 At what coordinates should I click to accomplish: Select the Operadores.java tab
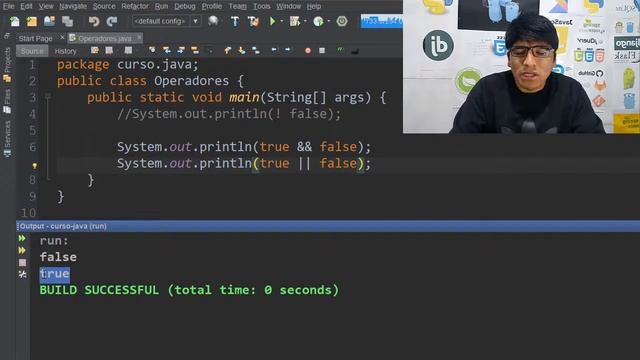coord(105,38)
